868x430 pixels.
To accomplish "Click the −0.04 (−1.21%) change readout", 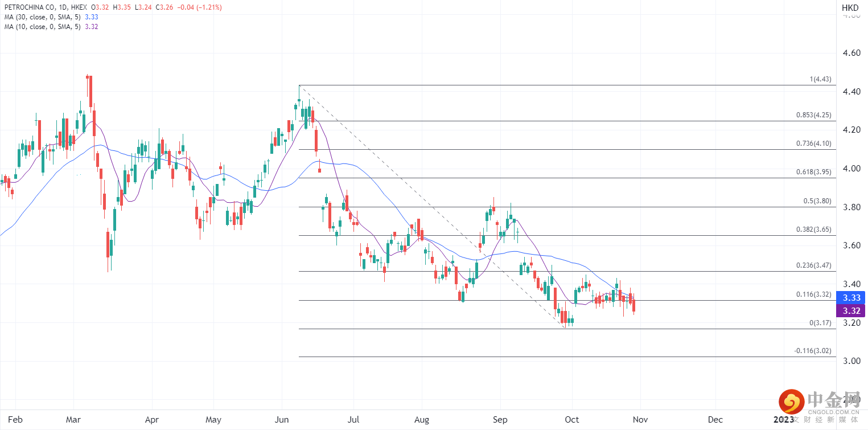I will point(199,7).
